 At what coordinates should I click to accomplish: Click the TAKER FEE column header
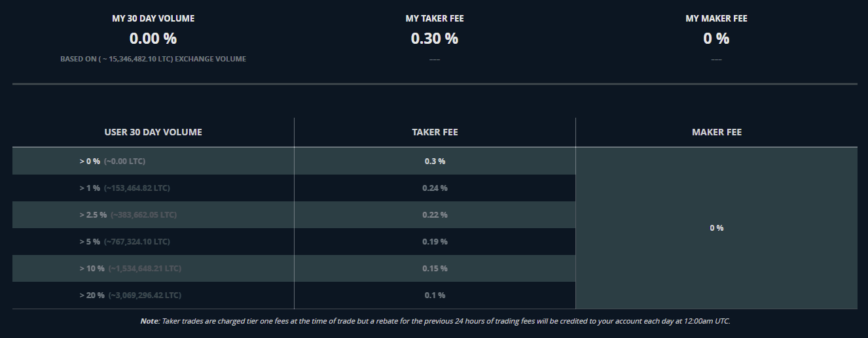tap(435, 132)
